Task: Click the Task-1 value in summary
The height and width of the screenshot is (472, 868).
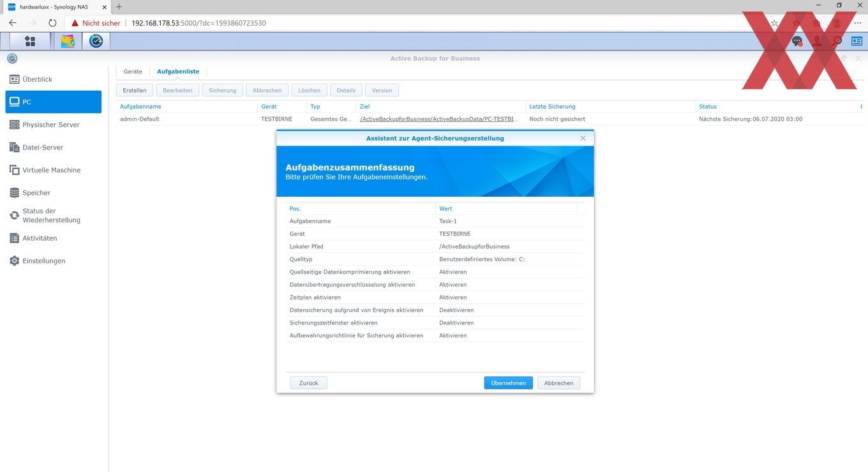Action: pyautogui.click(x=448, y=221)
